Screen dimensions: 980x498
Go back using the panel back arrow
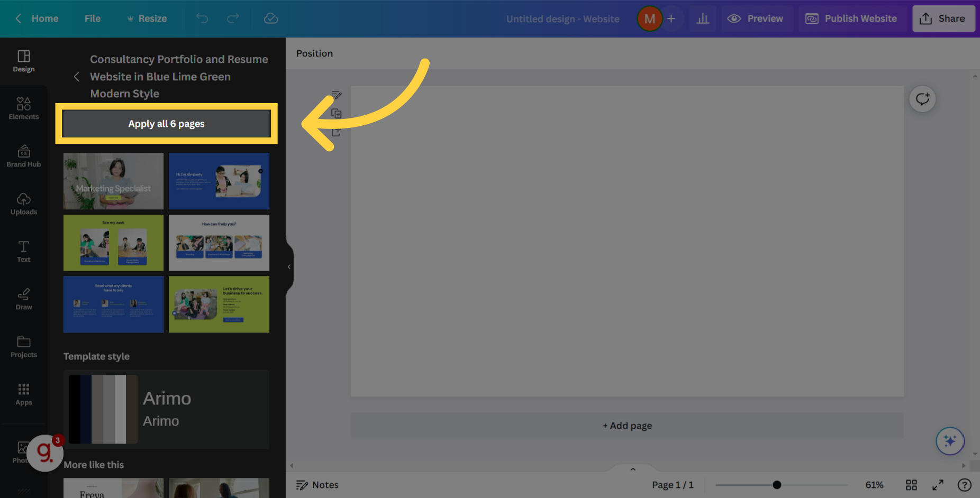[76, 76]
